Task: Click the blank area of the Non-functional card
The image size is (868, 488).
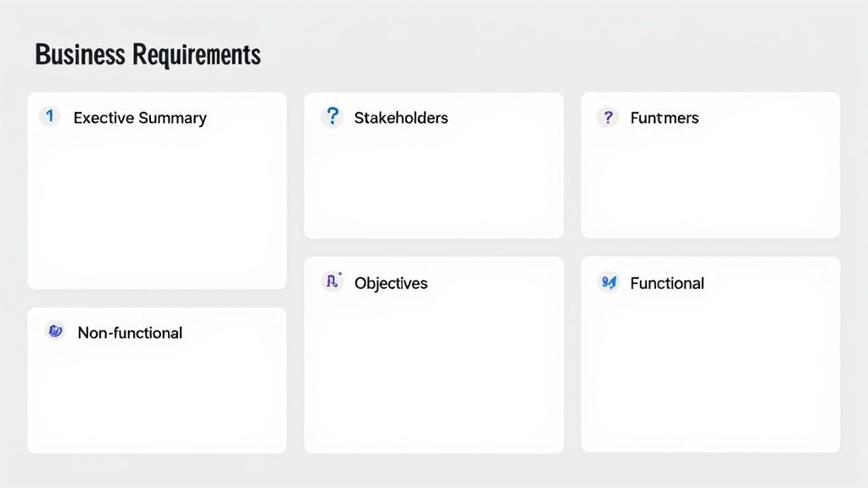Action: pos(157,398)
